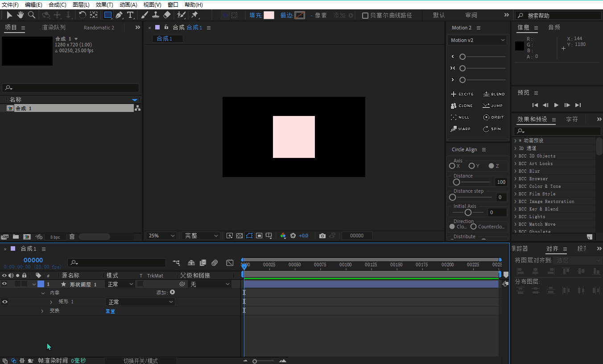Open 矩形 1 blend mode dropdown
Screen dimensions: 603x364
pyautogui.click(x=140, y=302)
